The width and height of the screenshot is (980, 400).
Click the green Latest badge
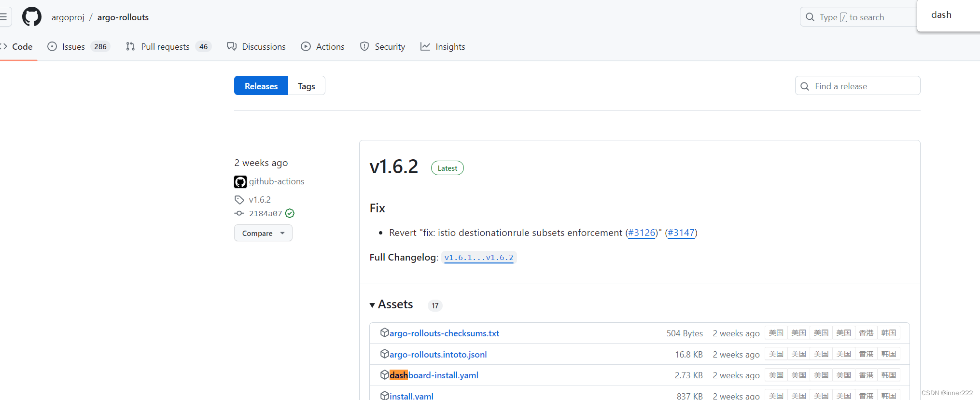click(x=448, y=168)
